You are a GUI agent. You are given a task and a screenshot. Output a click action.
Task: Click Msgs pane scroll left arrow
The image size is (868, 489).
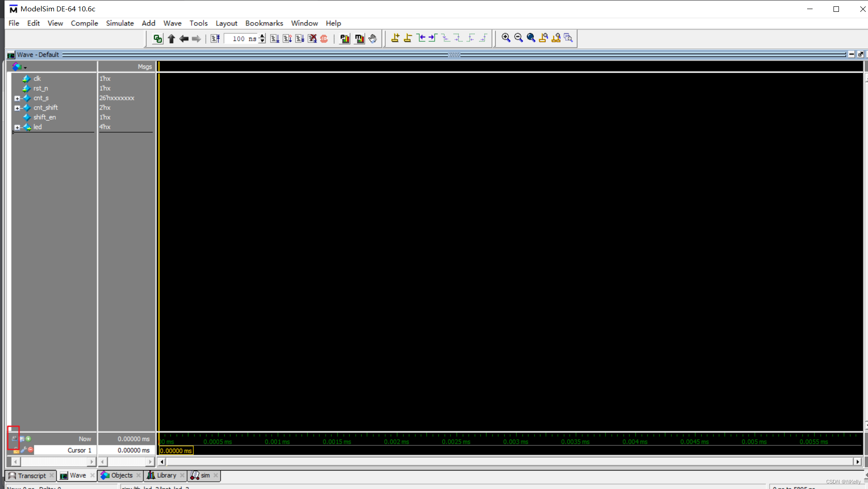click(103, 462)
